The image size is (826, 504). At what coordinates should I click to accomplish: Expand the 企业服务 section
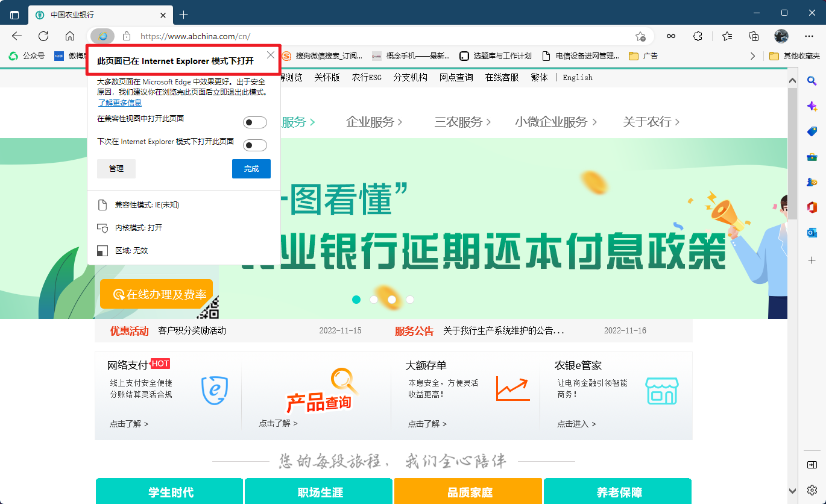(374, 122)
